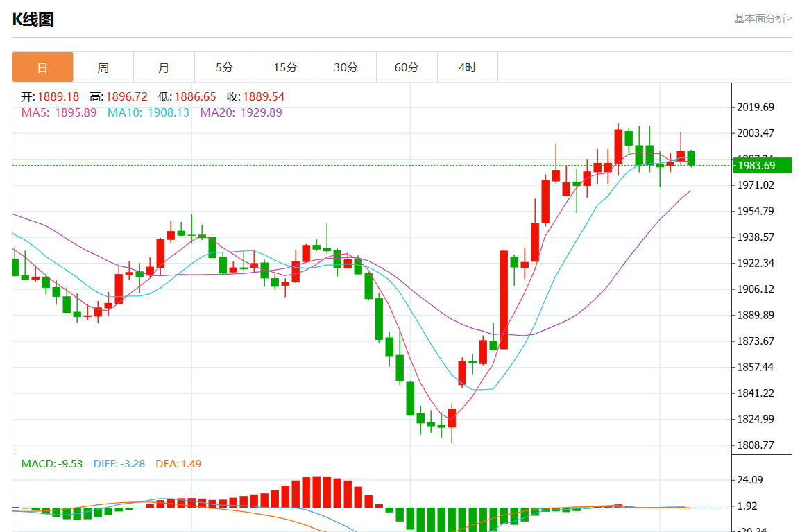Open the 5分 interval tab

[224, 67]
